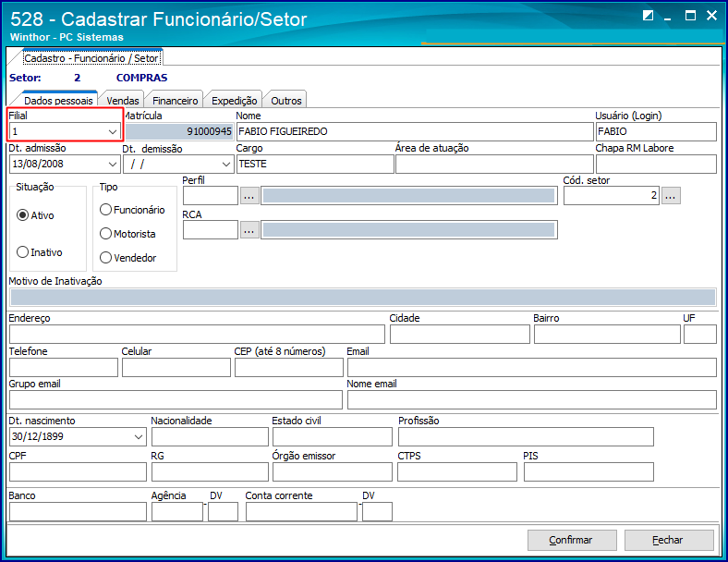This screenshot has width=728, height=562.
Task: Click the RCA code input field
Action: [x=211, y=230]
